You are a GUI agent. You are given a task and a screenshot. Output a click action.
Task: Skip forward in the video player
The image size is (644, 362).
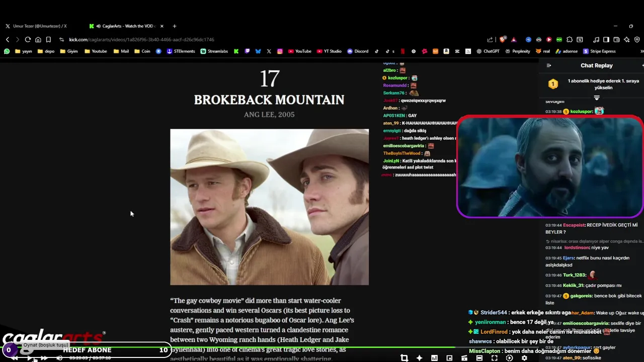click(44, 357)
